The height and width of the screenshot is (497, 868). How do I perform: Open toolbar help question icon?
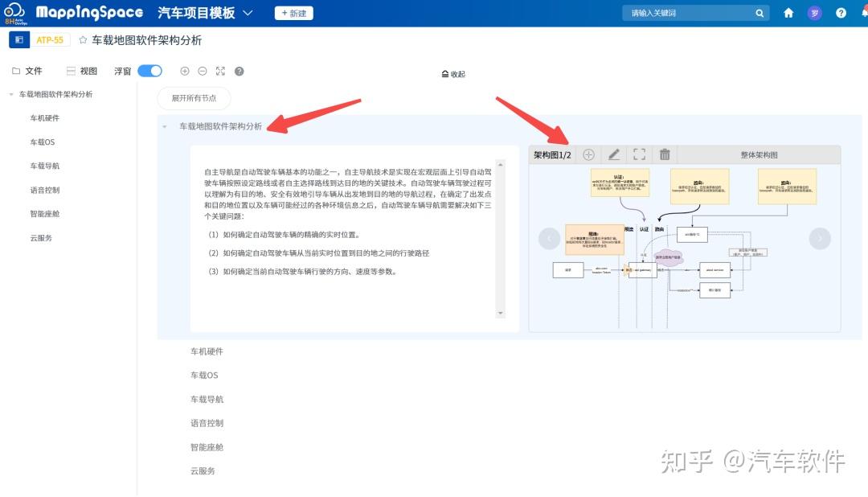pyautogui.click(x=240, y=71)
